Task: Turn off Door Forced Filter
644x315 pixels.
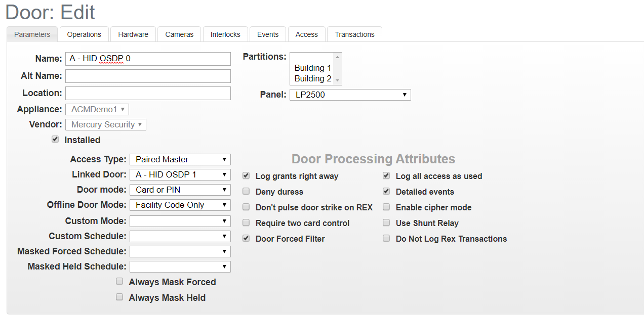Action: (x=246, y=238)
